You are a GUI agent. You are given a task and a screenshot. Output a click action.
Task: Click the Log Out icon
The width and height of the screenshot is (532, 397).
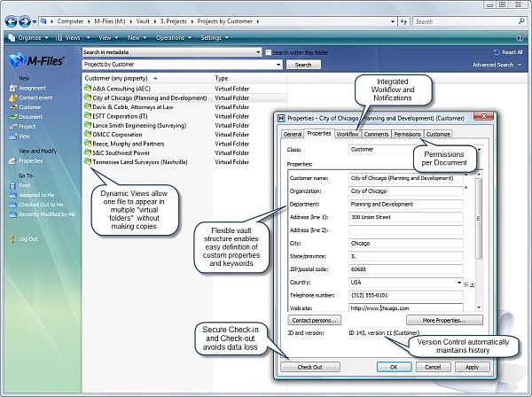pos(12,239)
